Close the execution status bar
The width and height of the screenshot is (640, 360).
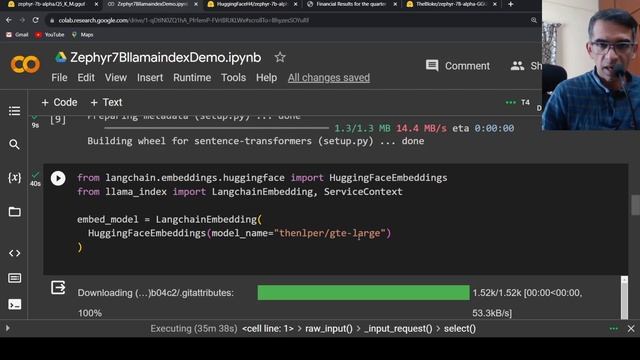point(631,329)
